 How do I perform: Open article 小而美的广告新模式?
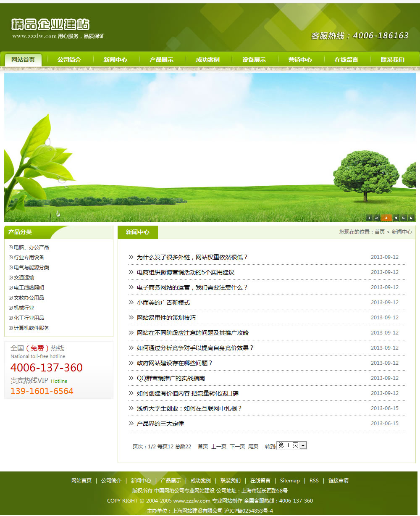click(x=163, y=303)
